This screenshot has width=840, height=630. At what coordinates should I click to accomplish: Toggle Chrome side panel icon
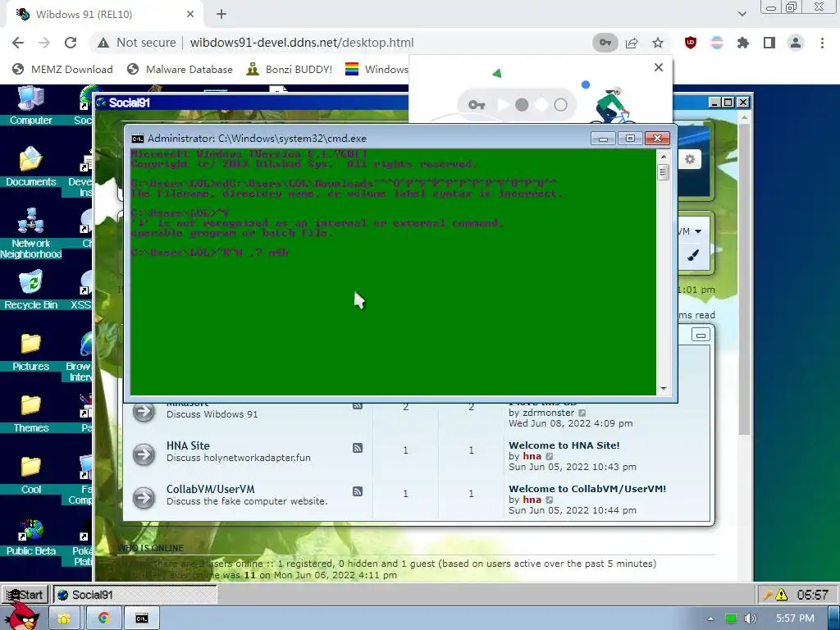tap(769, 43)
